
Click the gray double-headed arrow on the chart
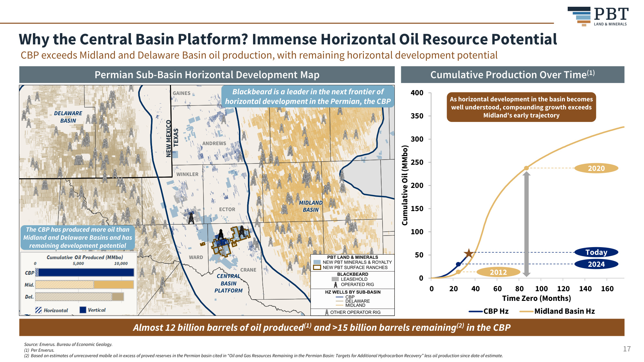coord(526,224)
